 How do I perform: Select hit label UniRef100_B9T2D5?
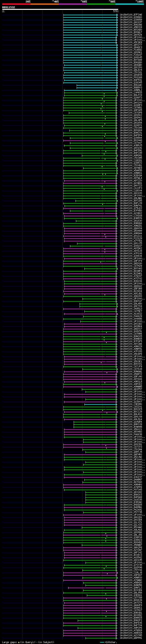click(x=131, y=201)
